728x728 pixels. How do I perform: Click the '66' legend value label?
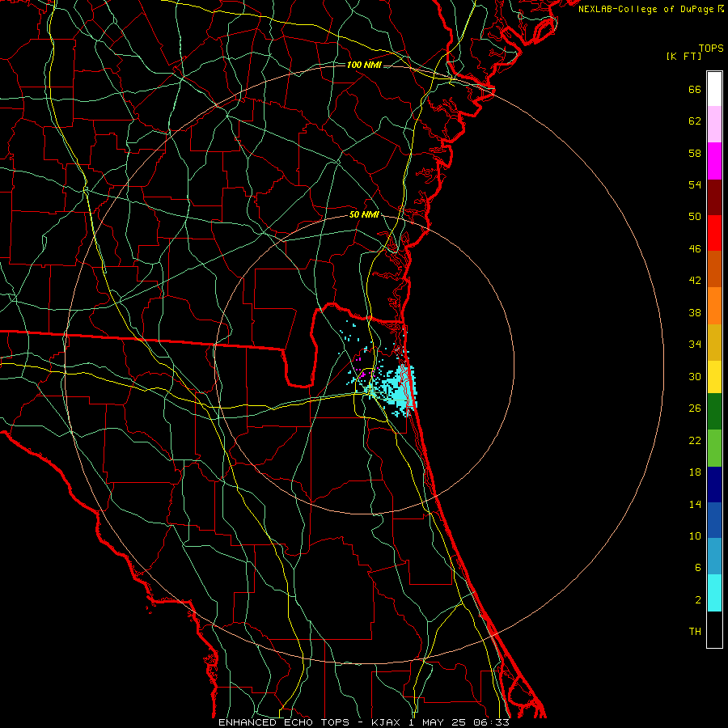pos(695,89)
